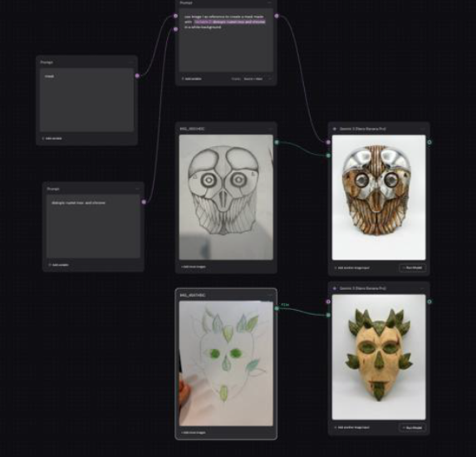Click the purple prompt input port of the leaf mask Gemini node

pyautogui.click(x=328, y=302)
